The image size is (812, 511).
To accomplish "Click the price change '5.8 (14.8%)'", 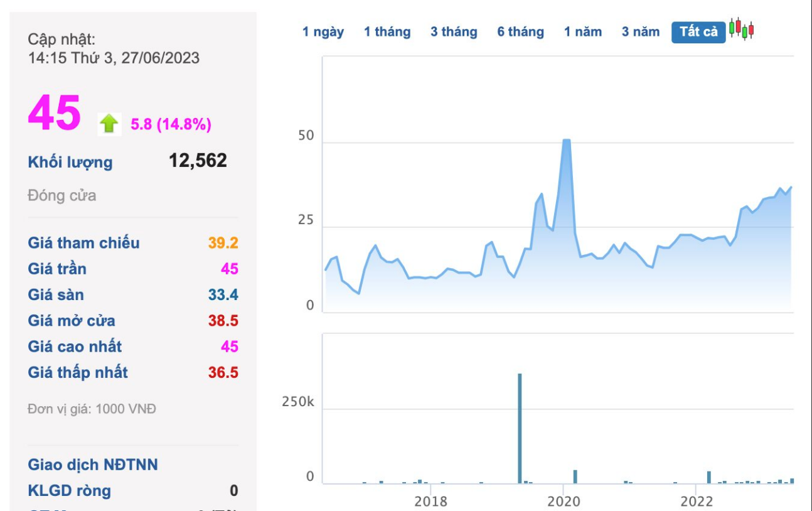I will coord(171,124).
